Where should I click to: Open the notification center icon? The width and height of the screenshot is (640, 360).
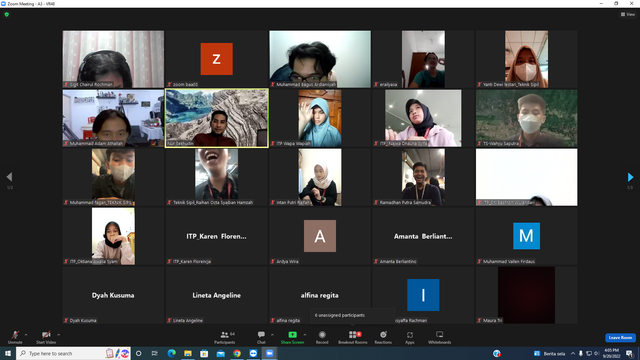tap(630, 353)
